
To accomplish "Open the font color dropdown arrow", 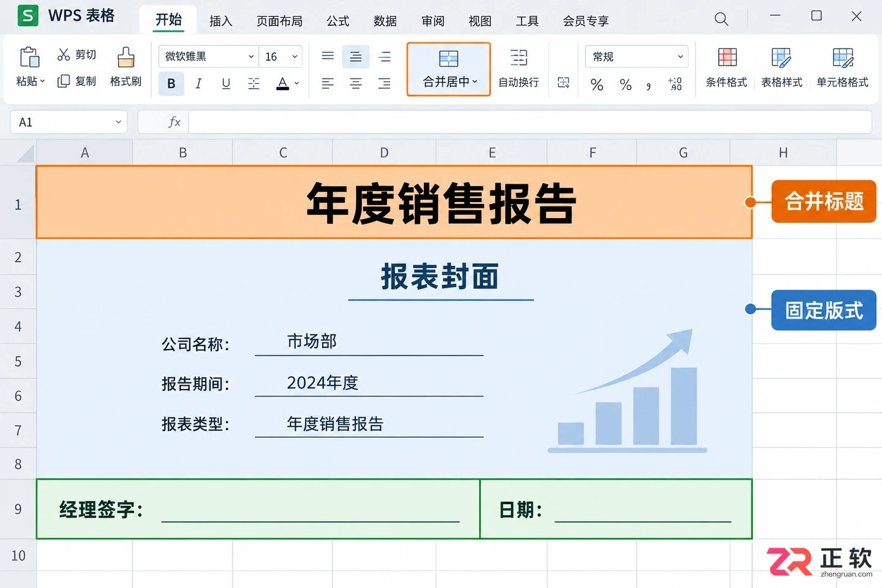I will (x=297, y=83).
